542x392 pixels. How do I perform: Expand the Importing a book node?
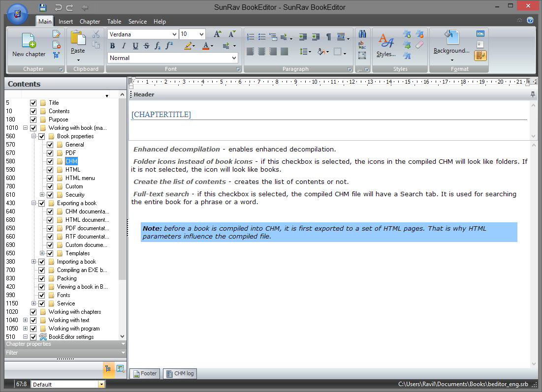pos(33,262)
